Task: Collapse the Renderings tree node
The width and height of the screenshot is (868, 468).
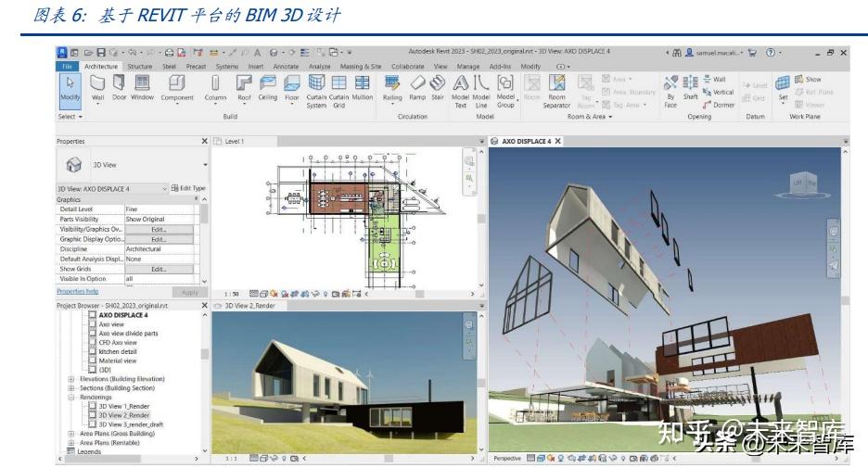Action: coord(70,398)
